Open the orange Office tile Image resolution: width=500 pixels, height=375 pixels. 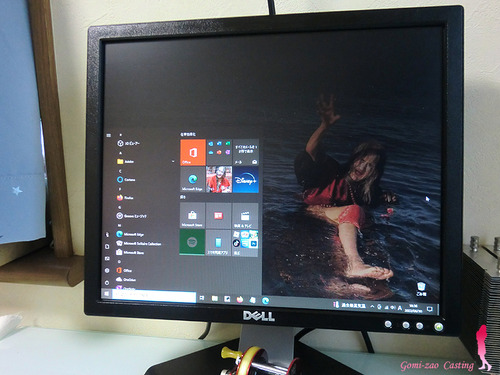(193, 152)
